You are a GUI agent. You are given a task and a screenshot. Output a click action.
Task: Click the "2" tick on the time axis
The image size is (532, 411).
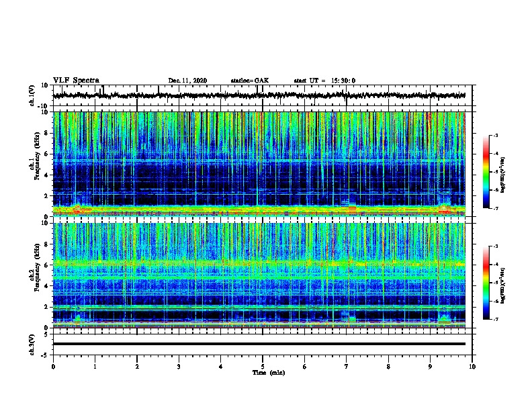137,367
